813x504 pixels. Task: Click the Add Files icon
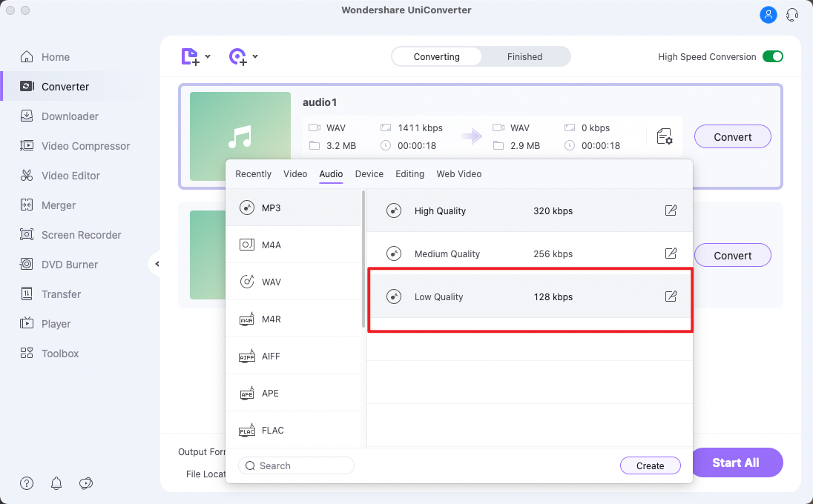pyautogui.click(x=190, y=56)
